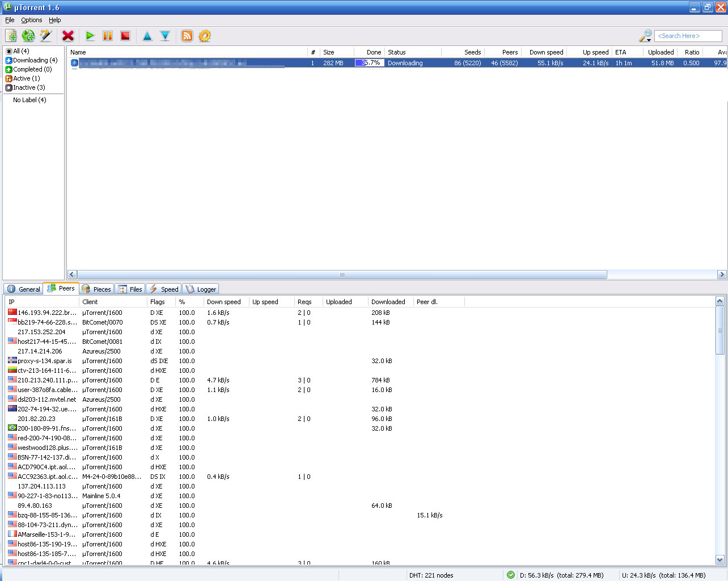Select Completed (0) category
This screenshot has width=728, height=581.
click(x=32, y=69)
